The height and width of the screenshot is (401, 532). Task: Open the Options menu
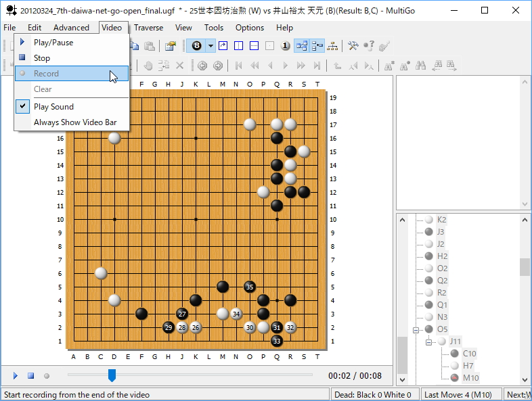tap(250, 28)
